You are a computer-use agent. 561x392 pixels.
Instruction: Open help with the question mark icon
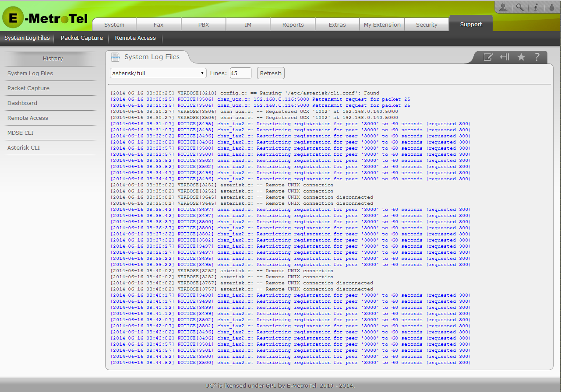pos(537,57)
